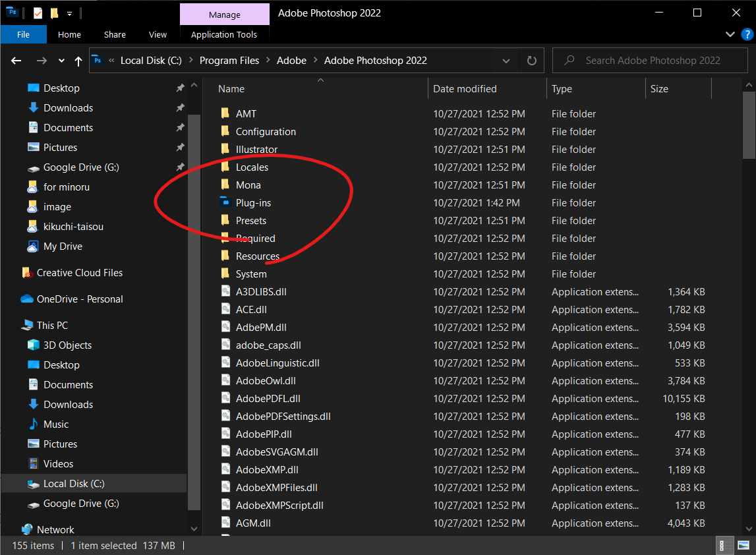Select the AGM.dll file
This screenshot has height=555, width=756.
point(253,523)
